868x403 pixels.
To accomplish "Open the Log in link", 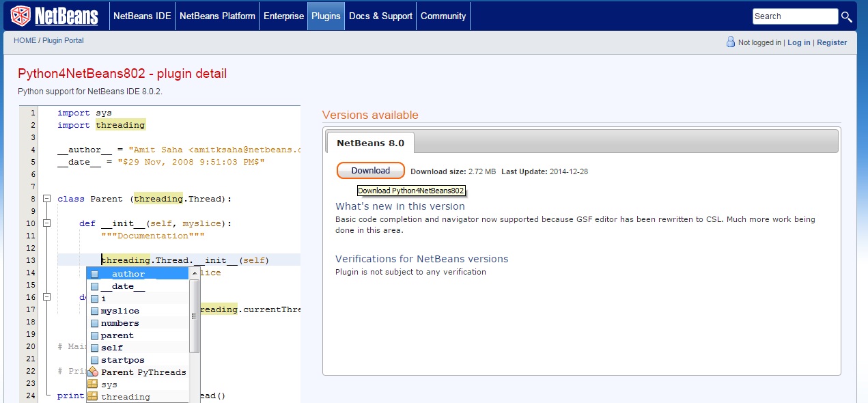I will coord(798,42).
